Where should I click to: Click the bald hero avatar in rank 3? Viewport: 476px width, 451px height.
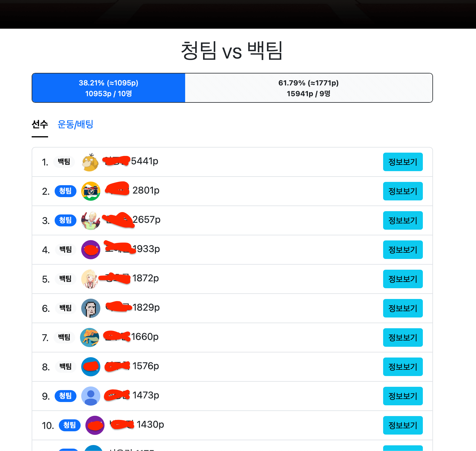(91, 220)
